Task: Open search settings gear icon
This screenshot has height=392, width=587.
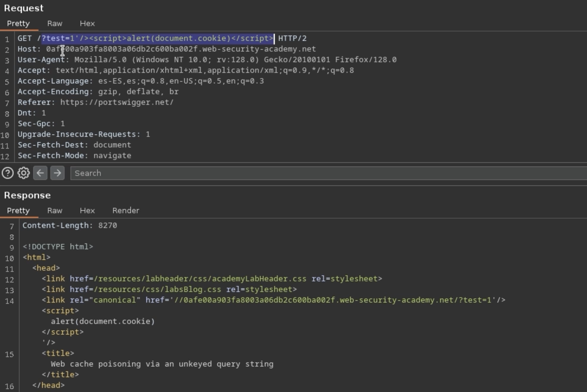Action: point(24,173)
